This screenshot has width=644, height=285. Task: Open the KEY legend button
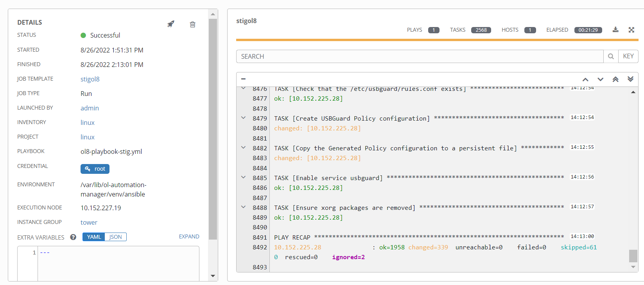point(628,56)
